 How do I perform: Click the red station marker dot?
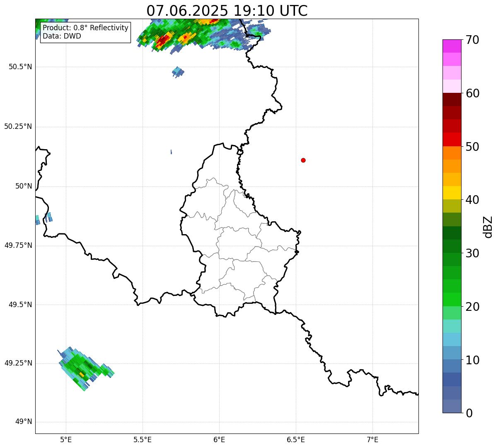303,160
